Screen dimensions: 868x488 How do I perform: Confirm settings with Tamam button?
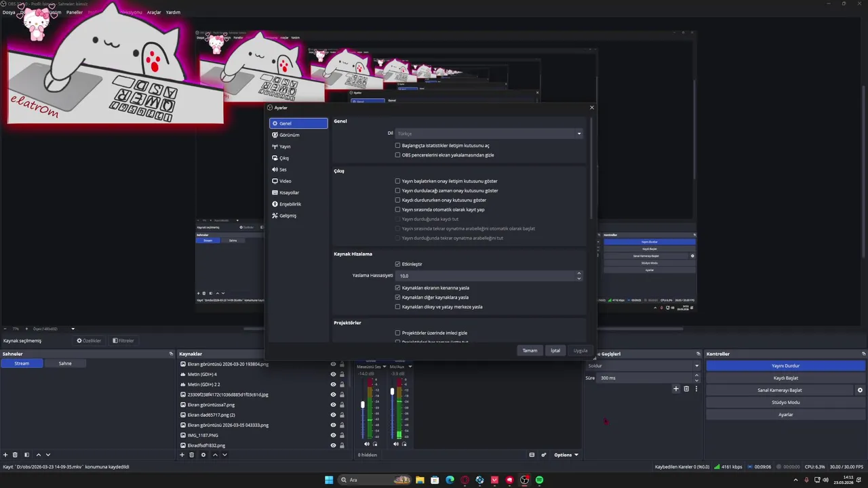pos(530,350)
